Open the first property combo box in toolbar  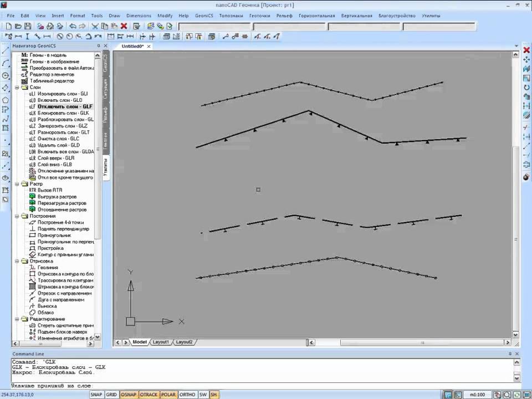pos(214,27)
